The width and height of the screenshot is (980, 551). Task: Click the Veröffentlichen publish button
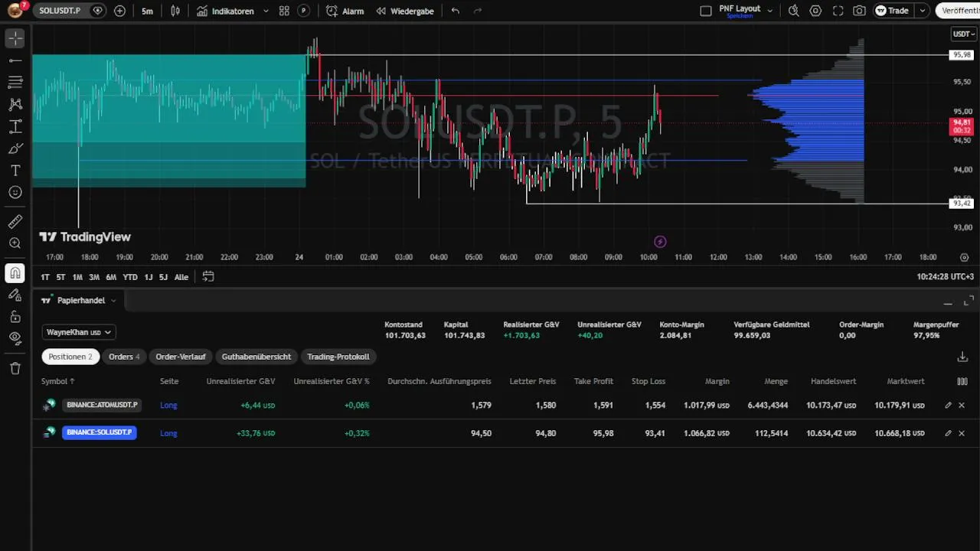[x=958, y=11]
